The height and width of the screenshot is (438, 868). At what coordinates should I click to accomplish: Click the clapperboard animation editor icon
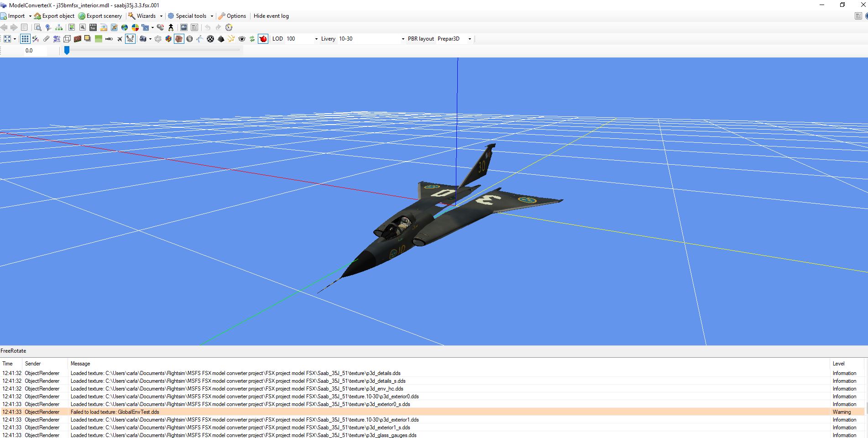(93, 27)
